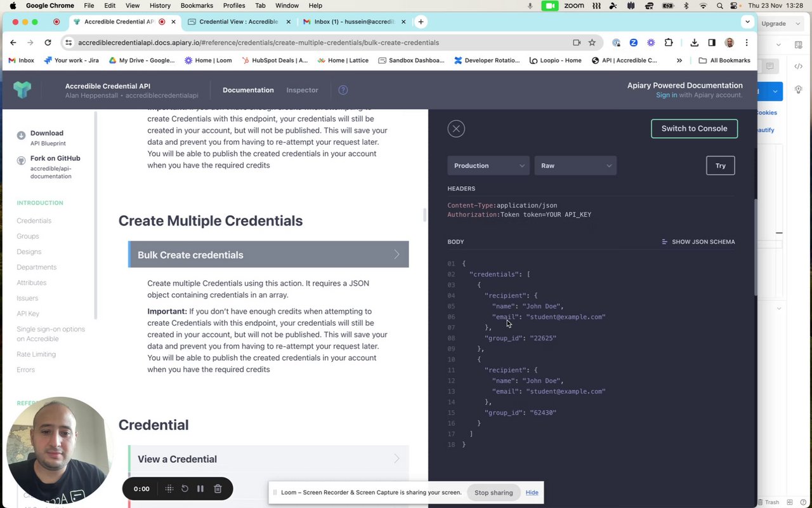The height and width of the screenshot is (508, 812).
Task: Click Stop sharing in the Loom bar
Action: tap(494, 493)
